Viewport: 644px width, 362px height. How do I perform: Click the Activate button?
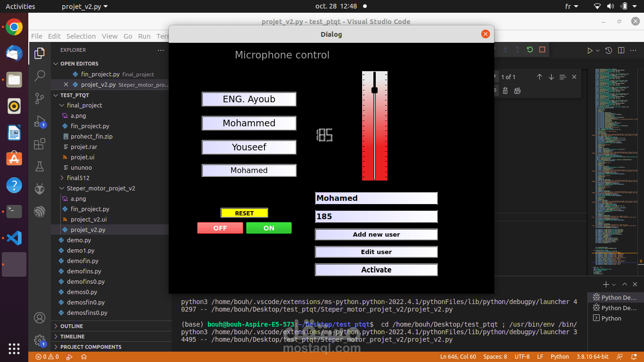pos(376,270)
